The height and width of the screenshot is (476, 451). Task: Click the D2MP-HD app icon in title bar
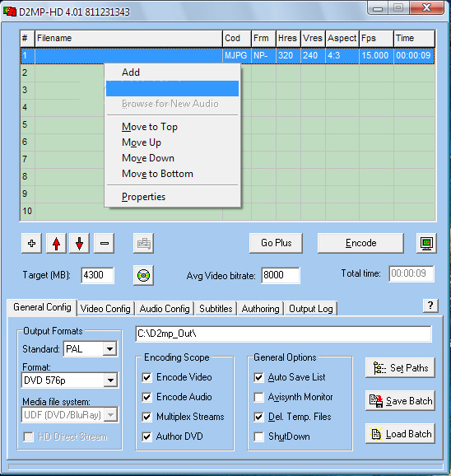[10, 12]
